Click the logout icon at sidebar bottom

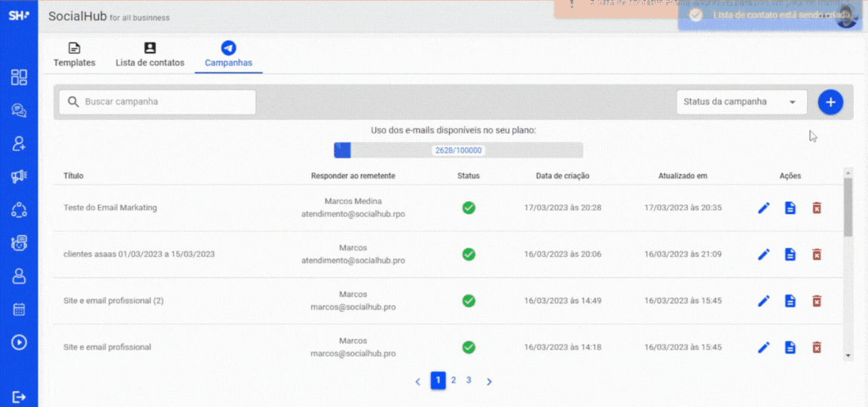[x=19, y=396]
